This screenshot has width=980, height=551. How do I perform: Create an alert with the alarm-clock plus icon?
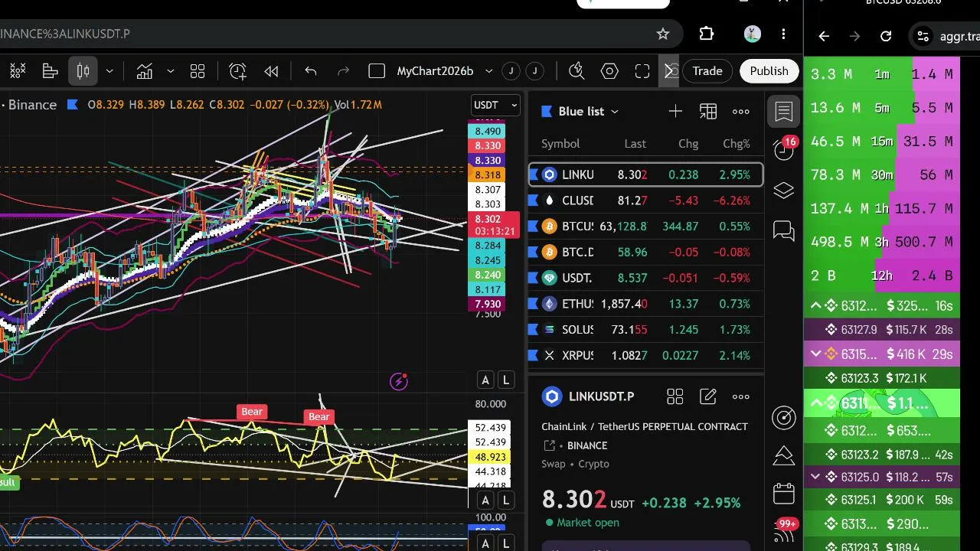[x=238, y=71]
